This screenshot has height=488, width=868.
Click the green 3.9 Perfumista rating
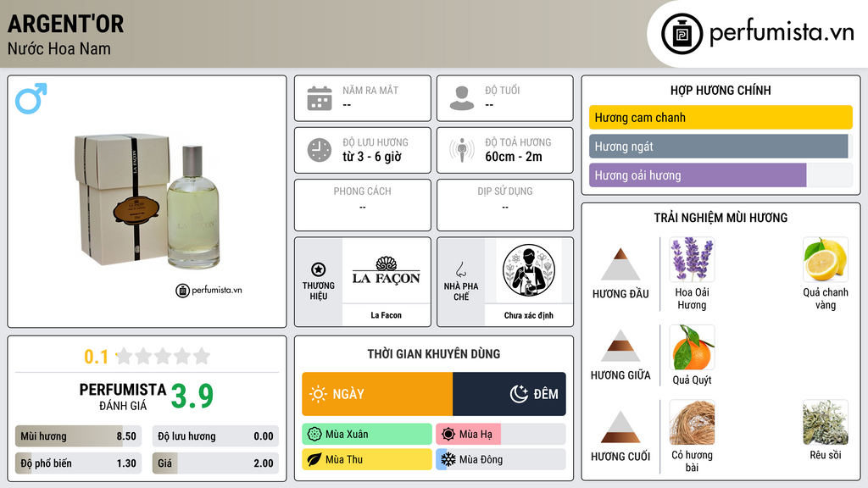click(192, 396)
